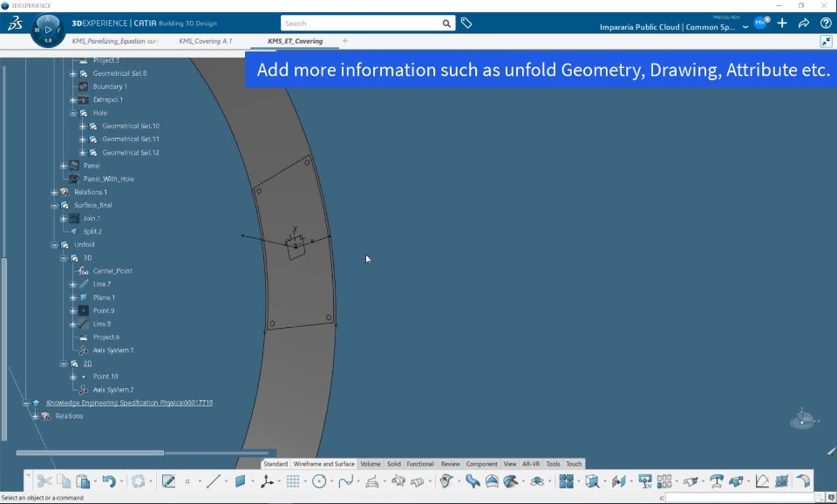
Task: Expand Geometrical Set.10 node
Action: [x=82, y=126]
